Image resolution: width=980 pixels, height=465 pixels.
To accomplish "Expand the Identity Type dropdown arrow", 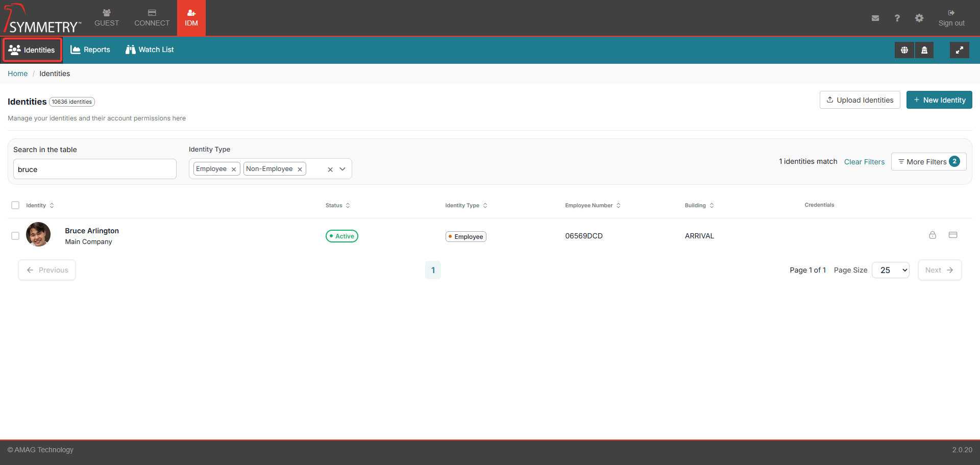I will click(342, 169).
